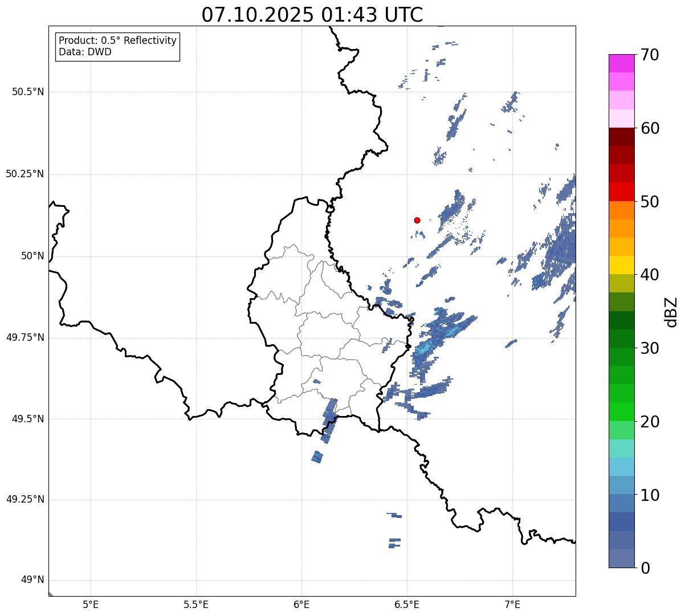Click the 7°E longitude label

coord(512,604)
